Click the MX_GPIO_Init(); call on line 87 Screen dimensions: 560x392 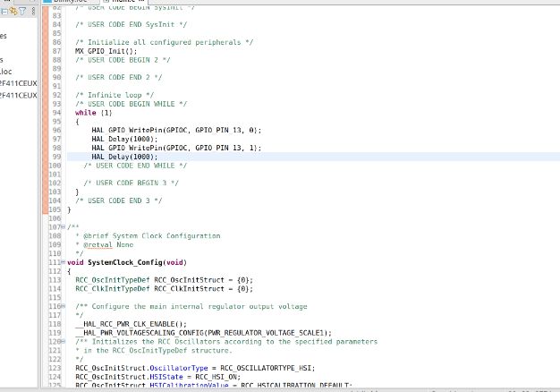coord(106,51)
